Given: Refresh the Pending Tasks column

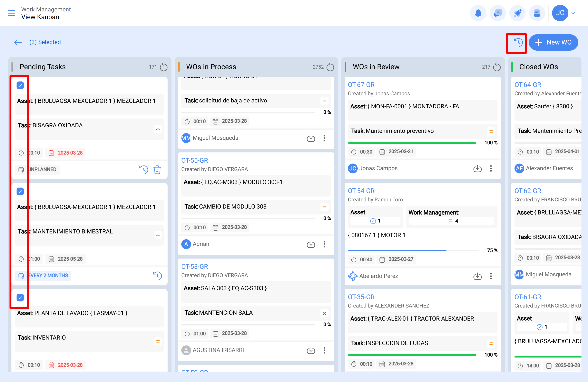Looking at the screenshot, I should [164, 67].
